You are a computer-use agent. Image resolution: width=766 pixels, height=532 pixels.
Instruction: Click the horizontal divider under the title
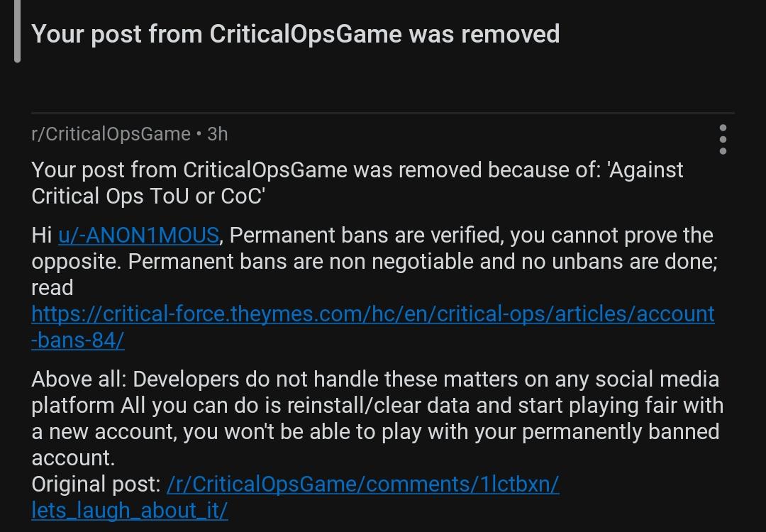coord(383,113)
